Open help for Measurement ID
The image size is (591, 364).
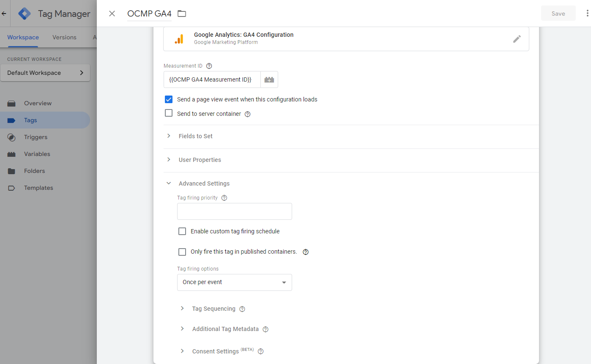209,66
